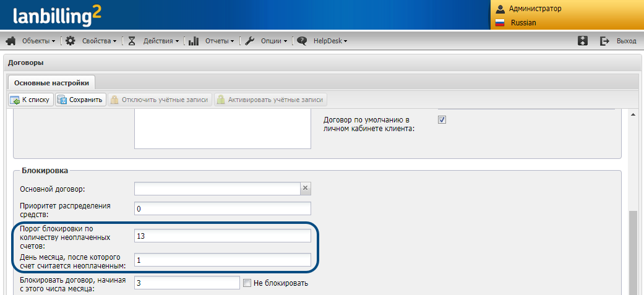Click the Administrator user icon
The width and height of the screenshot is (644, 295).
tap(500, 9)
